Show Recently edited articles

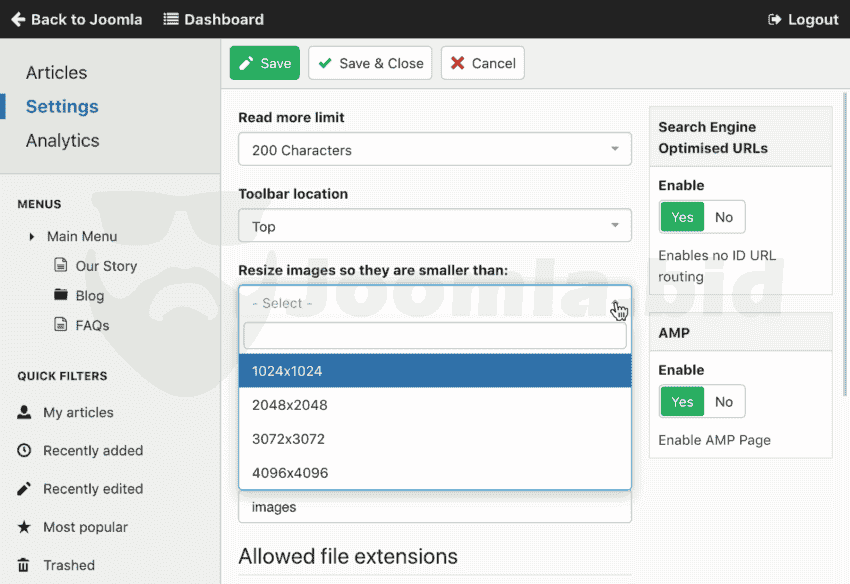pos(92,489)
